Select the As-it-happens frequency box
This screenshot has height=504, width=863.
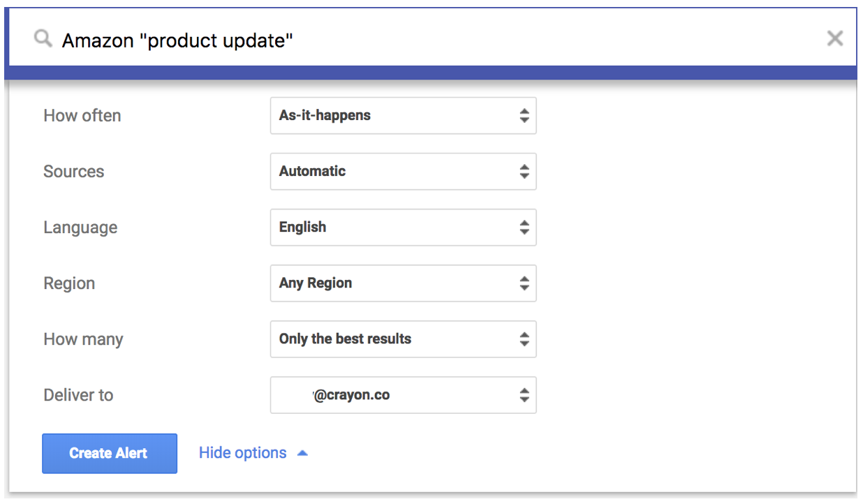(x=391, y=116)
